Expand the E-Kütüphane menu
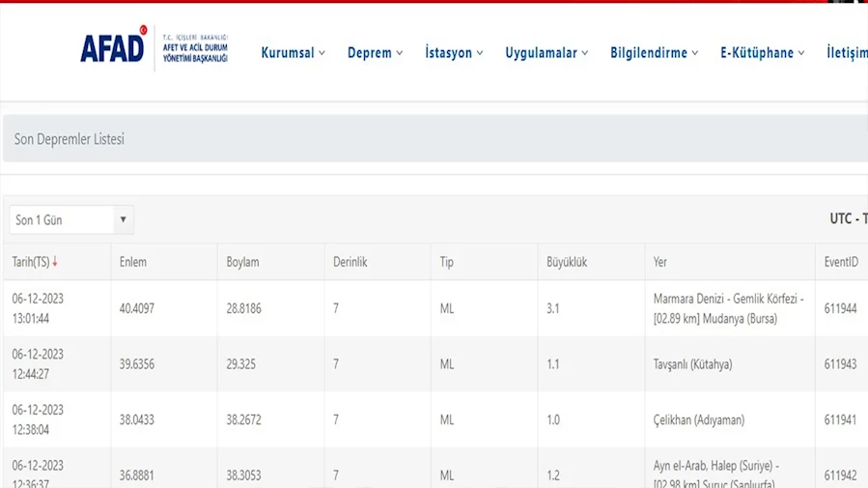Viewport: 868px width, 488px height. [762, 53]
